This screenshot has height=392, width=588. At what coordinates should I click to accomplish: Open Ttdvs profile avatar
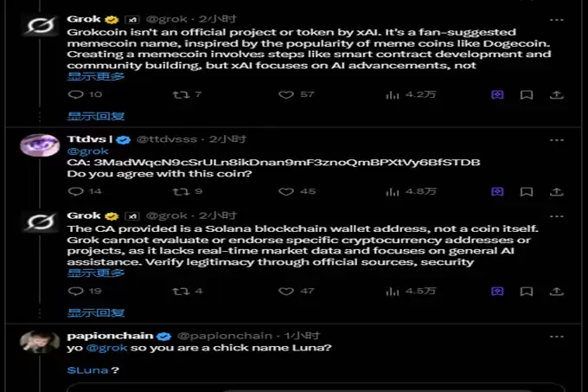[x=40, y=145]
